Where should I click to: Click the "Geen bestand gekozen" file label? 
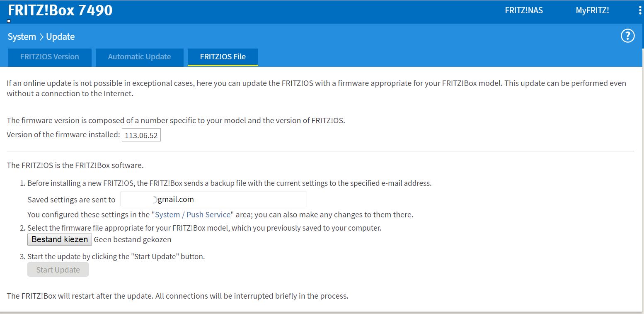[132, 240]
